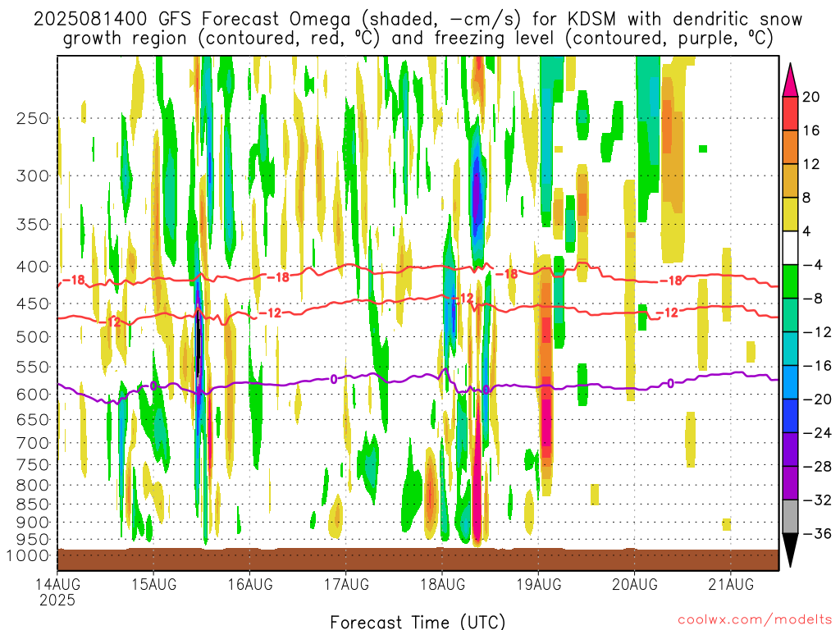Click the 650 pressure level label

click(x=33, y=419)
